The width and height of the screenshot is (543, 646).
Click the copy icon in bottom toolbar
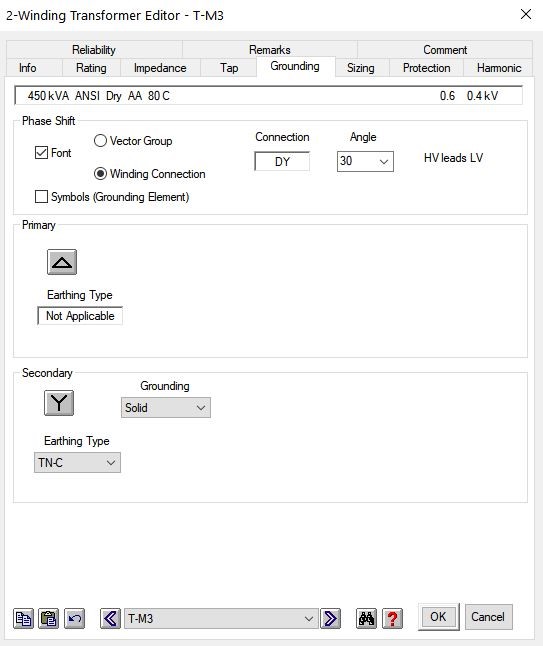[23, 618]
